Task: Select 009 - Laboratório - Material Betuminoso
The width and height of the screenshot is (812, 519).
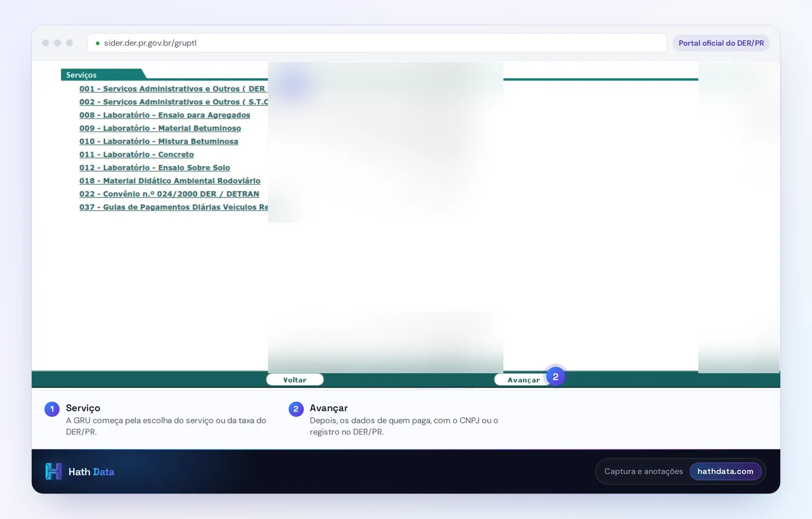Action: (160, 128)
